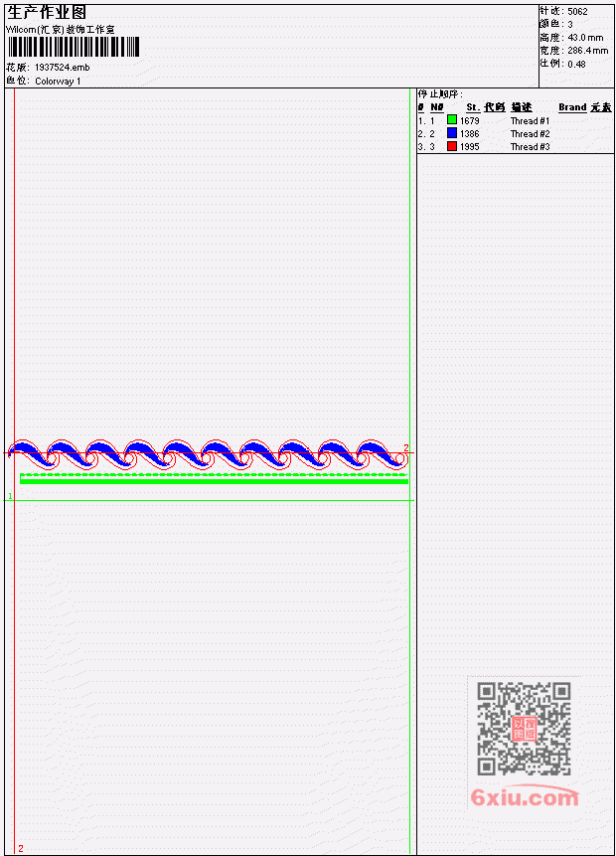Screen dimensions: 616x856
Task: Click the width value 286.4 mm
Action: tap(587, 51)
